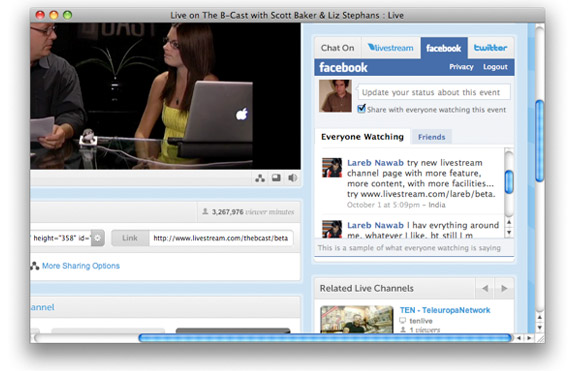Open the TEN - TeleuropaNetwork channel thumbnail
This screenshot has width=569, height=371.
357,319
